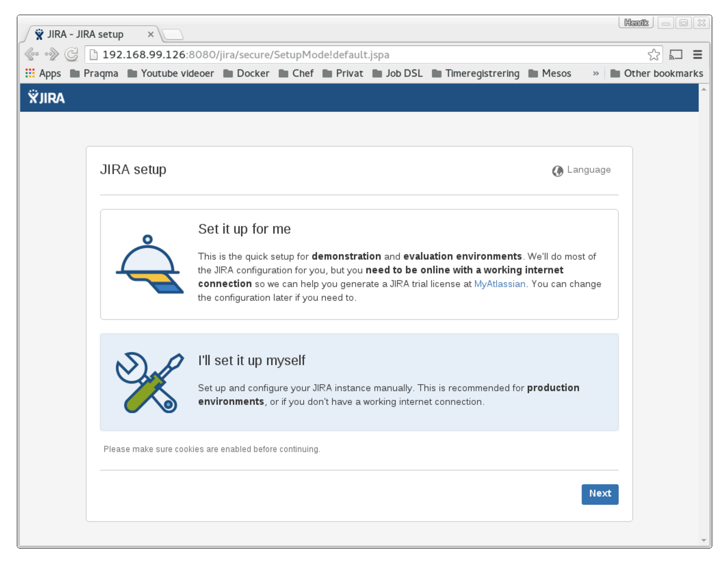Click the scrollbar down arrow
This screenshot has width=728, height=562.
[x=704, y=540]
